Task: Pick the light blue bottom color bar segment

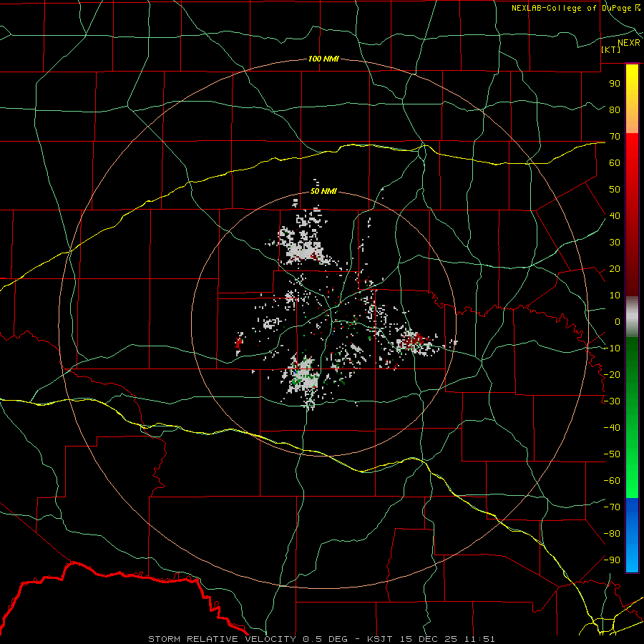Action: tap(632, 559)
